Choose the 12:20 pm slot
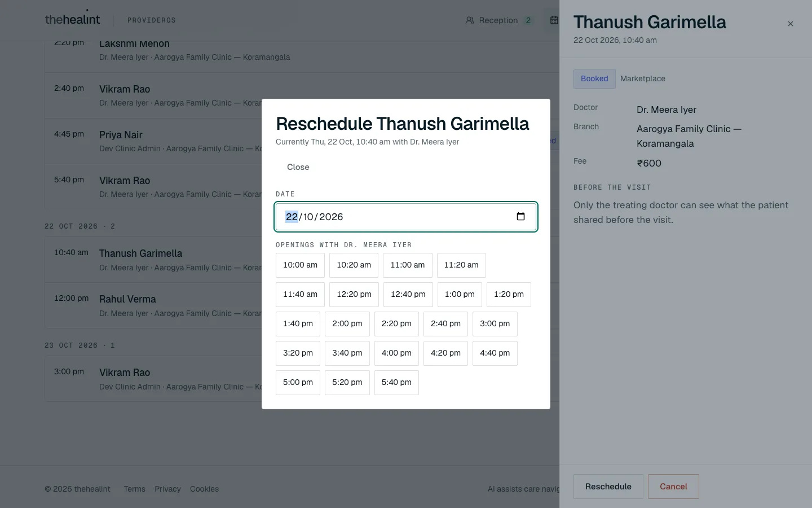Screen dimensions: 812x508 (354, 295)
